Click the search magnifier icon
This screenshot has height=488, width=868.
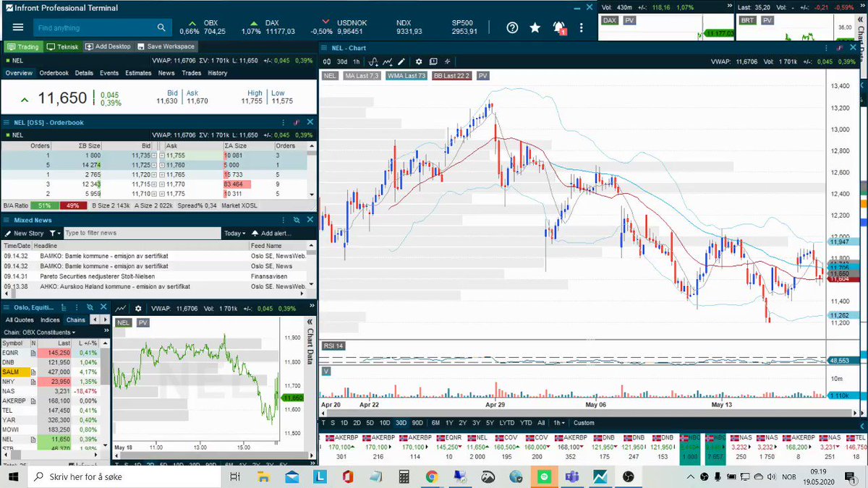click(161, 27)
